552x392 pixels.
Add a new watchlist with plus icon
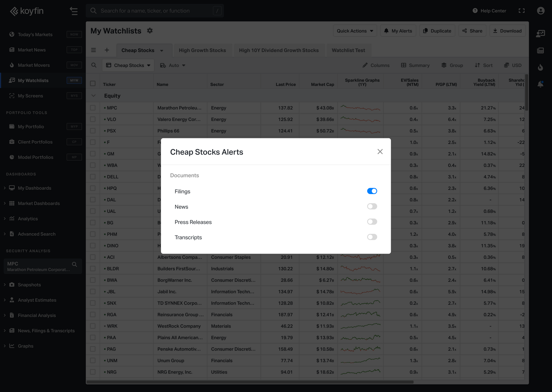coord(107,50)
